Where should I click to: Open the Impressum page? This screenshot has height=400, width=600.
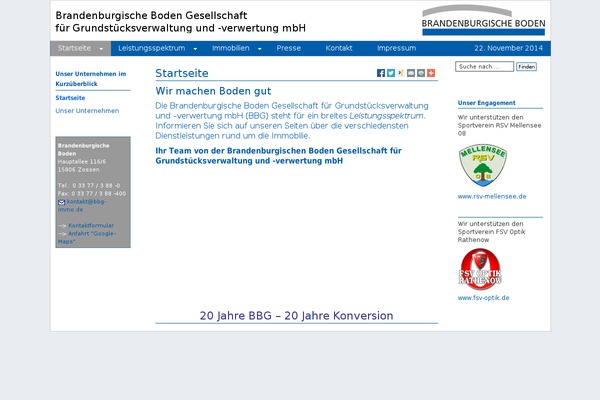[396, 48]
